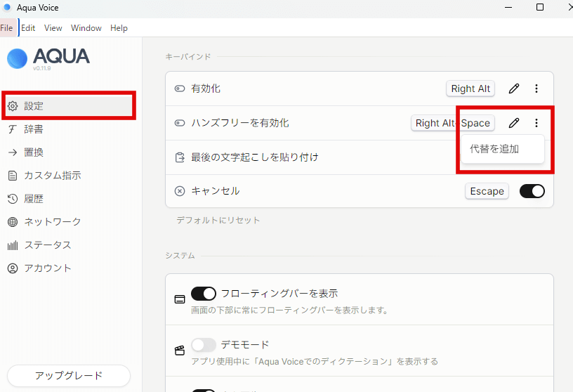The width and height of the screenshot is (573, 392).
Task: Click デフォルトにリセット link
Action: (x=218, y=220)
